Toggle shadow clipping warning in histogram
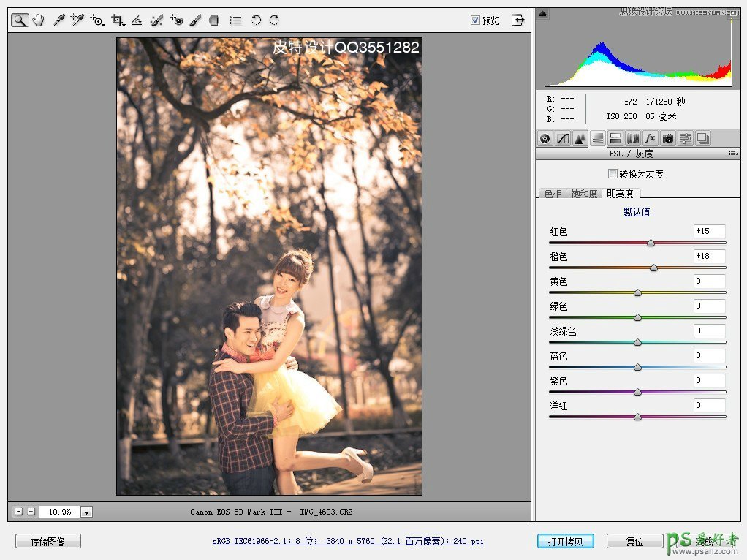This screenshot has height=560, width=747. tap(542, 13)
